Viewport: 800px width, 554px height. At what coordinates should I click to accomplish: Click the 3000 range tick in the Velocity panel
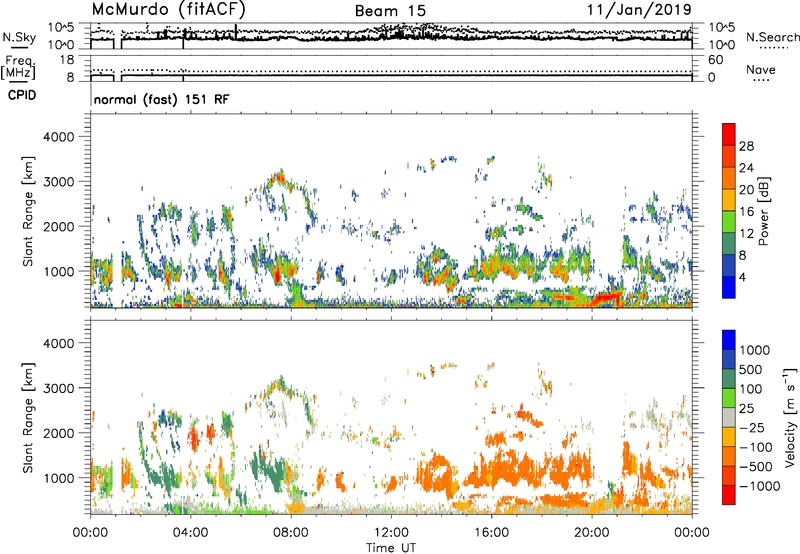click(x=59, y=388)
